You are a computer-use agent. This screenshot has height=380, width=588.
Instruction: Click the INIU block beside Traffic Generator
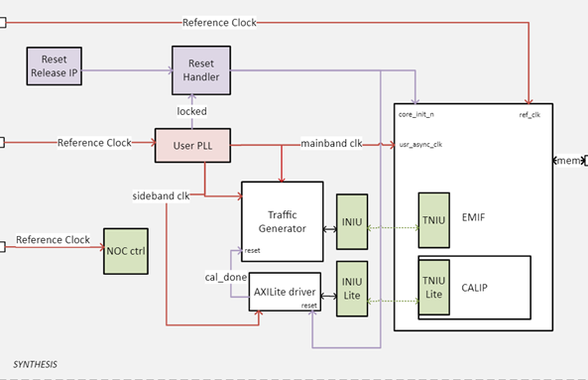click(352, 221)
